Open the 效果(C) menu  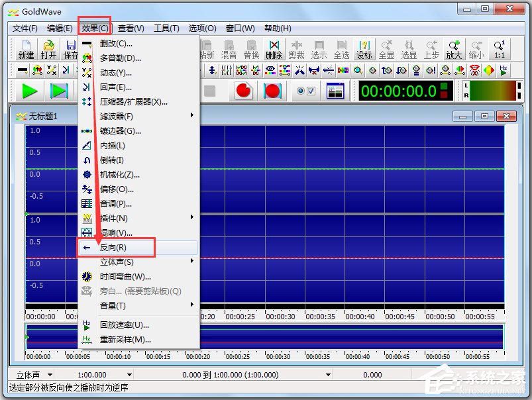(x=95, y=28)
